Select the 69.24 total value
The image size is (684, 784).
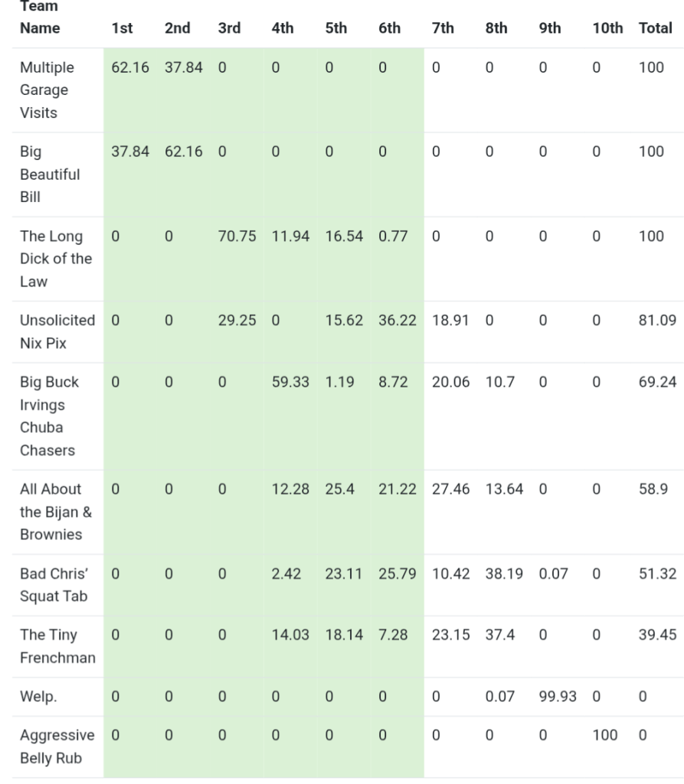click(x=657, y=381)
